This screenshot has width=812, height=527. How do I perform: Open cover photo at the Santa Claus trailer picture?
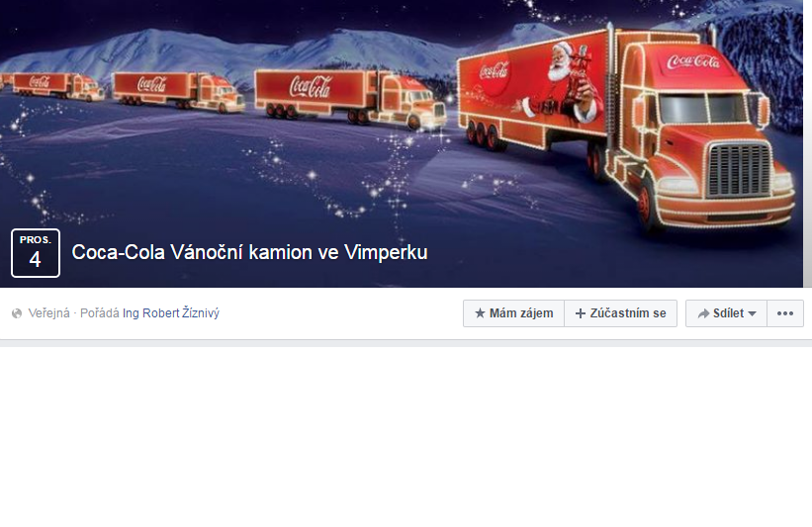click(x=554, y=85)
